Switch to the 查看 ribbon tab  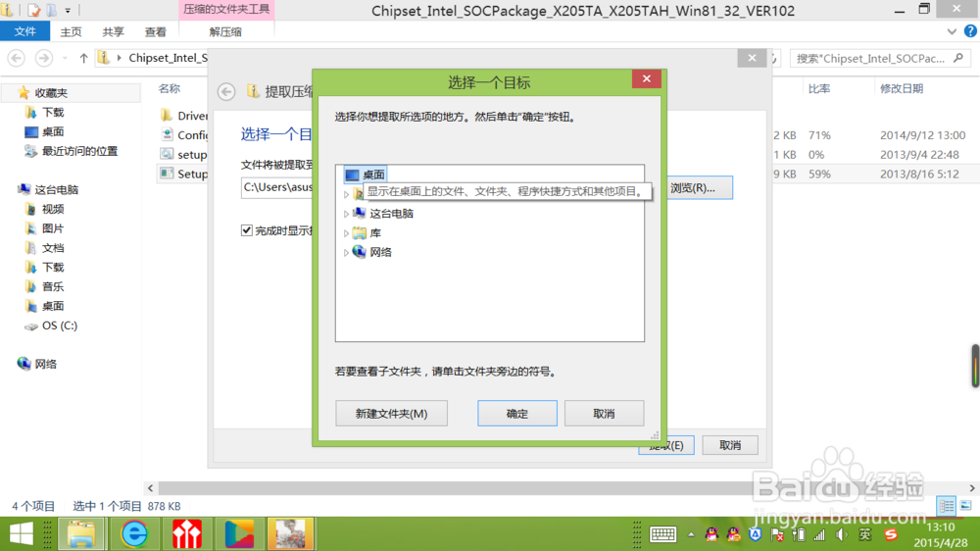coord(156,32)
